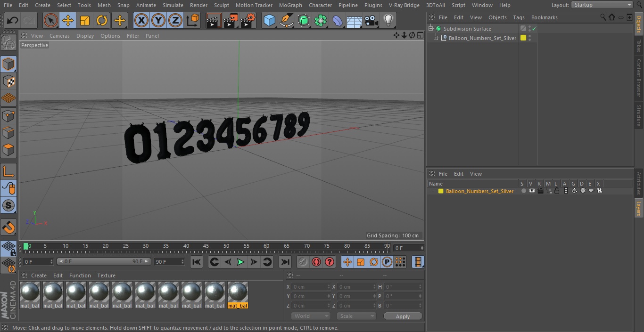Select the spline Pen tool
This screenshot has width=644, height=332.
(286, 20)
